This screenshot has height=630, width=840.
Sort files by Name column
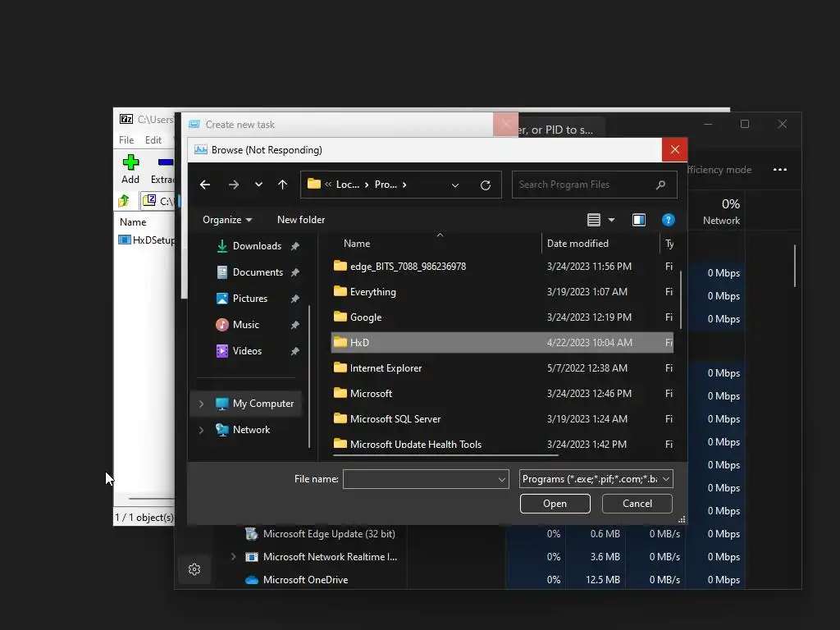coord(357,244)
